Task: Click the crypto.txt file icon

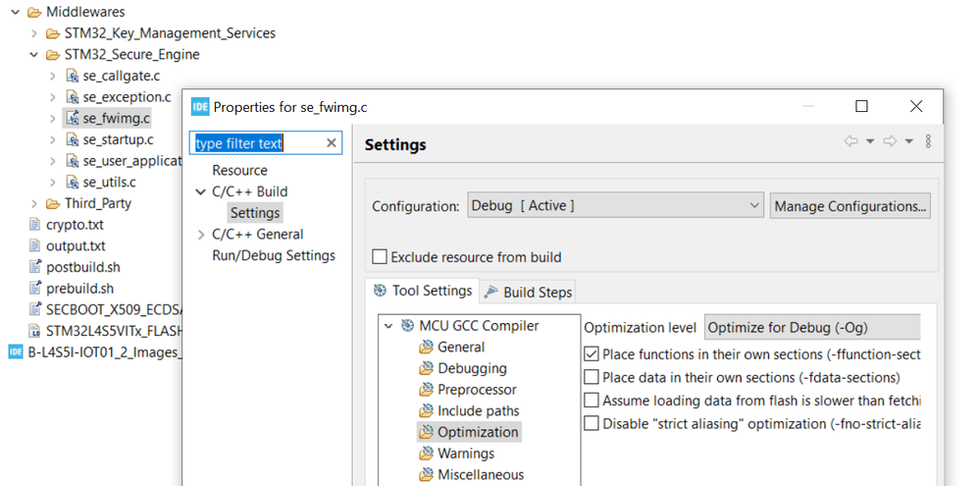Action: coord(35,225)
